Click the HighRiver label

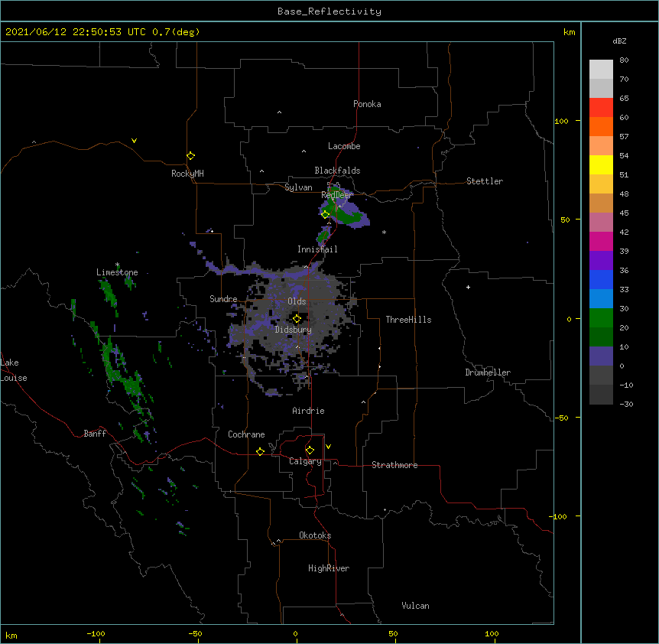click(x=329, y=568)
